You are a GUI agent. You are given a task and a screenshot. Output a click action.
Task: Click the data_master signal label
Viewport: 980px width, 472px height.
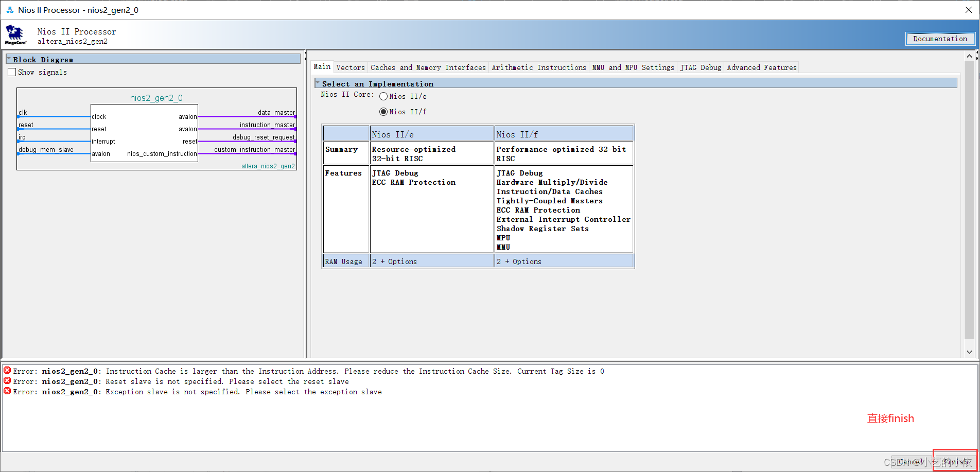point(276,112)
